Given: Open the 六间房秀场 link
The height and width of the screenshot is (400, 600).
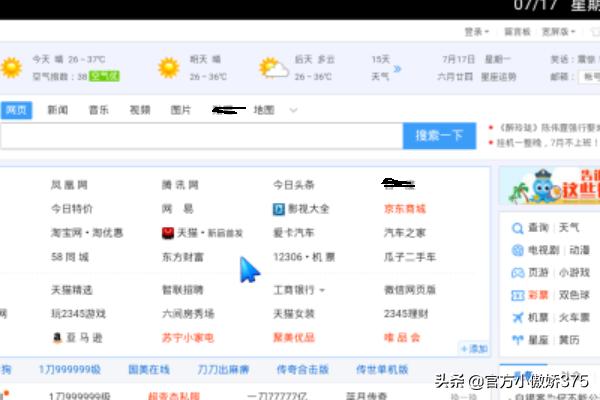Looking at the screenshot, I should 188,314.
